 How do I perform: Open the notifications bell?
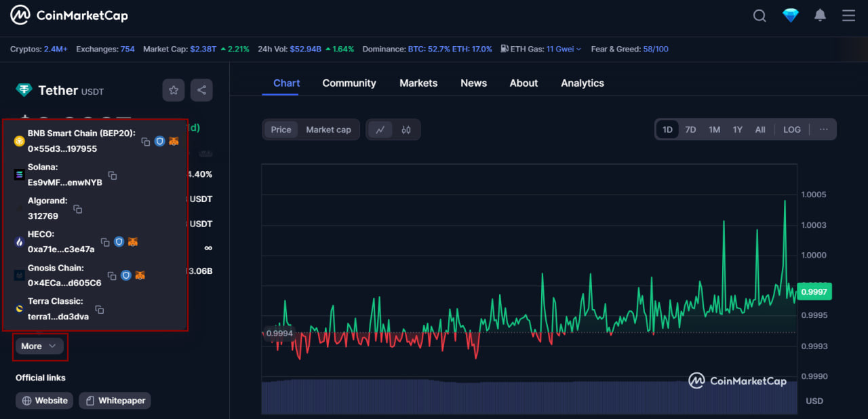click(820, 15)
